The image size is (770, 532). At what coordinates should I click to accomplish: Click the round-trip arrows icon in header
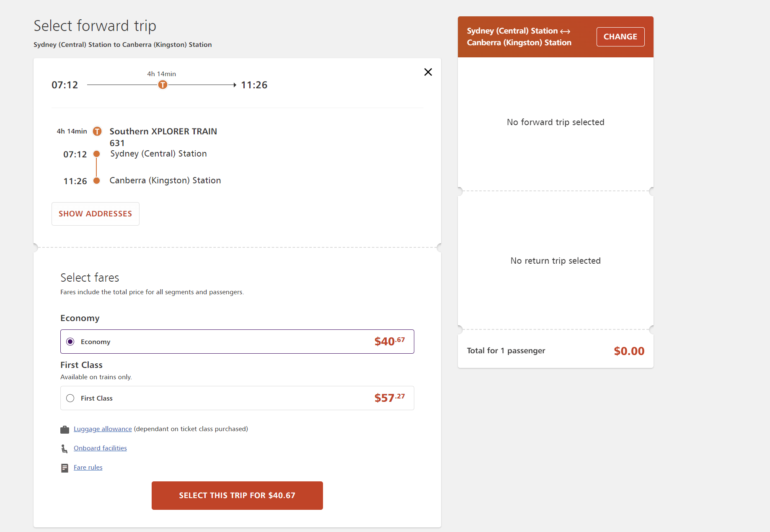565,31
